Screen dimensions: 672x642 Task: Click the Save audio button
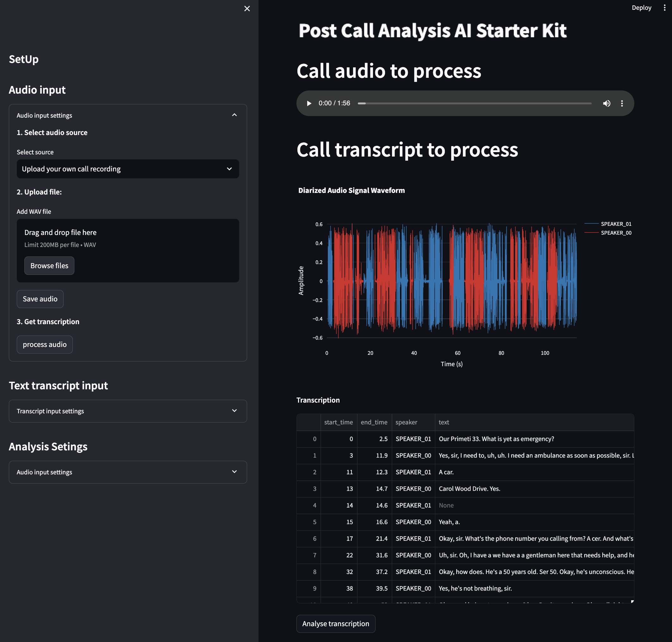point(40,299)
